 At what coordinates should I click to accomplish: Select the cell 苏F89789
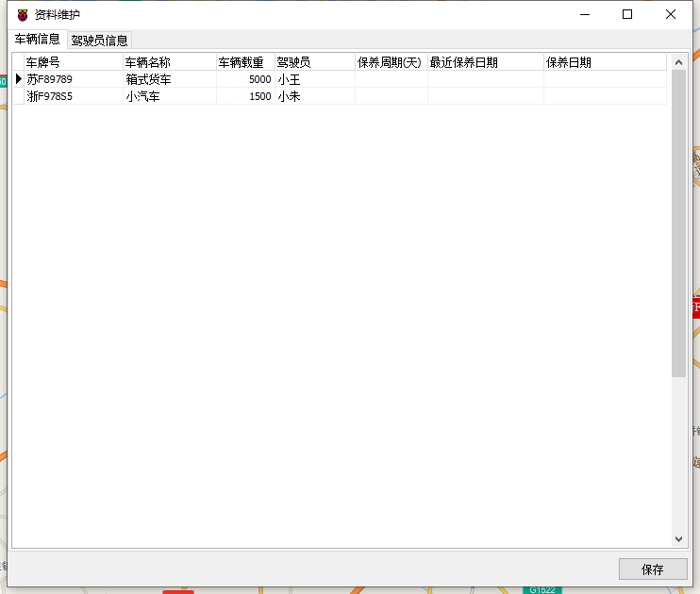(x=74, y=79)
